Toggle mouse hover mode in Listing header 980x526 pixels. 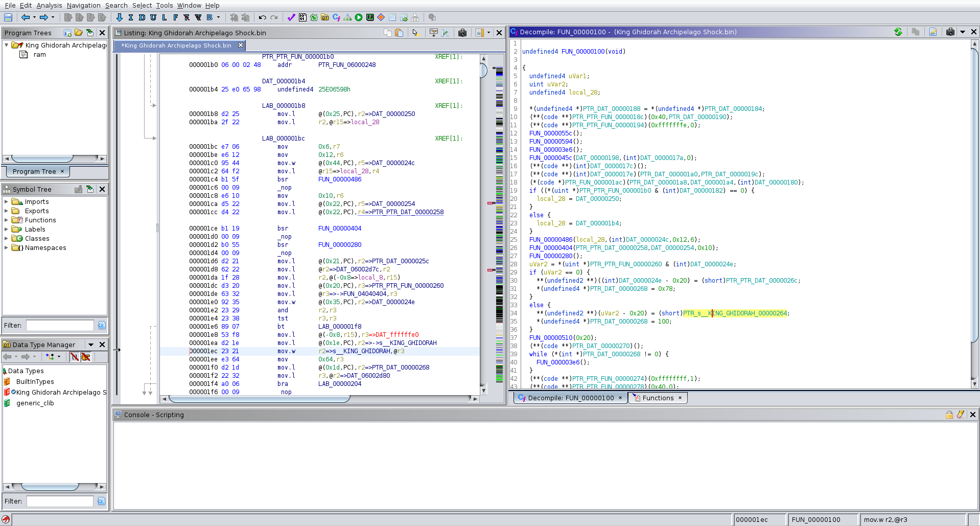(415, 33)
